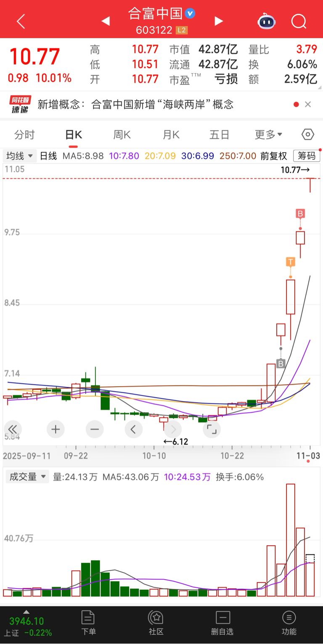The width and height of the screenshot is (323, 644).
Task: Tap the 10.01% change percentage
Action: (53, 78)
